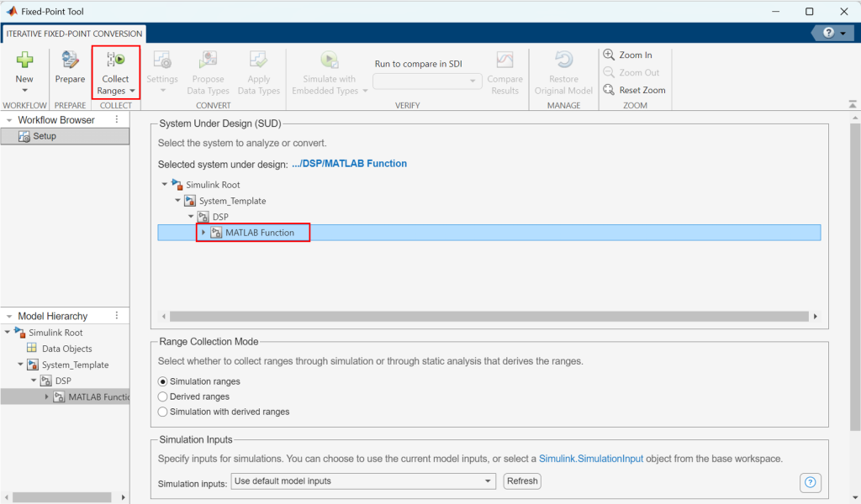This screenshot has width=861, height=504.
Task: Click the .../DSP/MATLAB Function link
Action: pyautogui.click(x=349, y=164)
